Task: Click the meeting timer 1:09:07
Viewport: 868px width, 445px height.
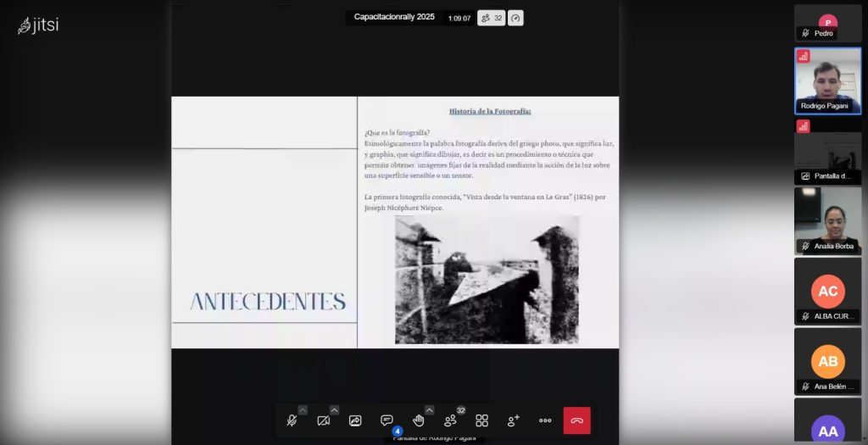Action: pyautogui.click(x=459, y=19)
